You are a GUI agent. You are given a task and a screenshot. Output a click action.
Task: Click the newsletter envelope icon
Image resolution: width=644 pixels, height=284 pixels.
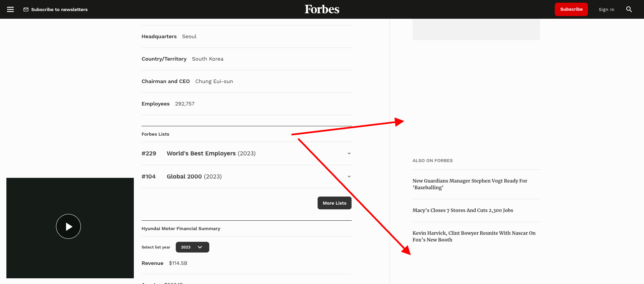pyautogui.click(x=26, y=9)
